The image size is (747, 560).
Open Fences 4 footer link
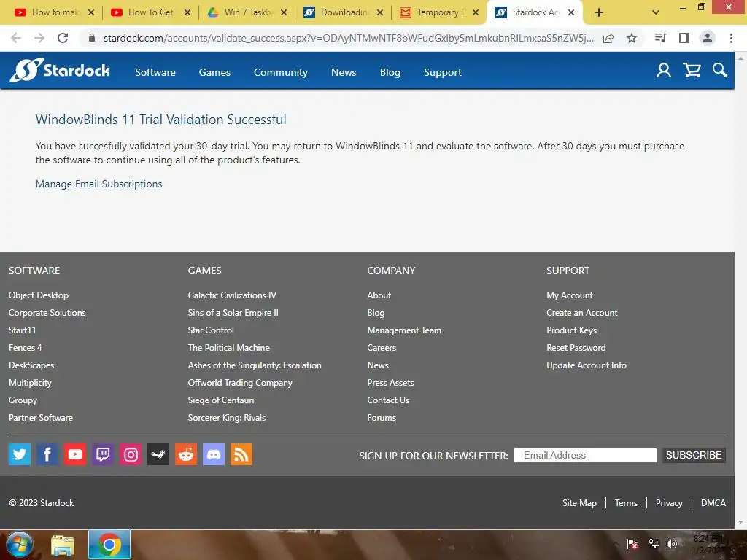26,348
